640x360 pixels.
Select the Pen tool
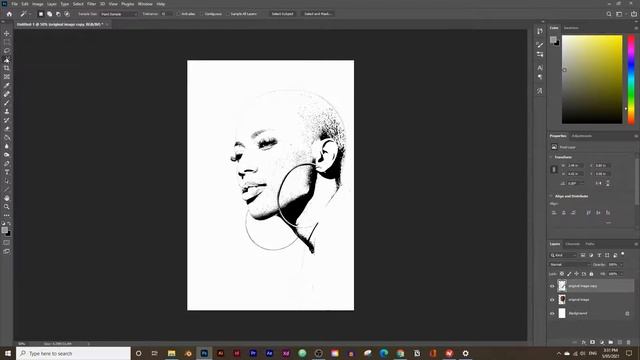7,164
